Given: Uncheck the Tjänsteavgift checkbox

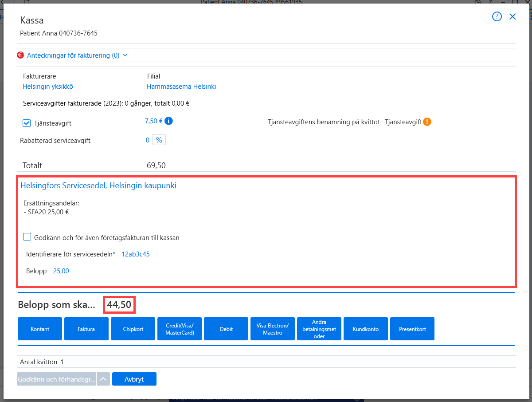Looking at the screenshot, I should 27,123.
